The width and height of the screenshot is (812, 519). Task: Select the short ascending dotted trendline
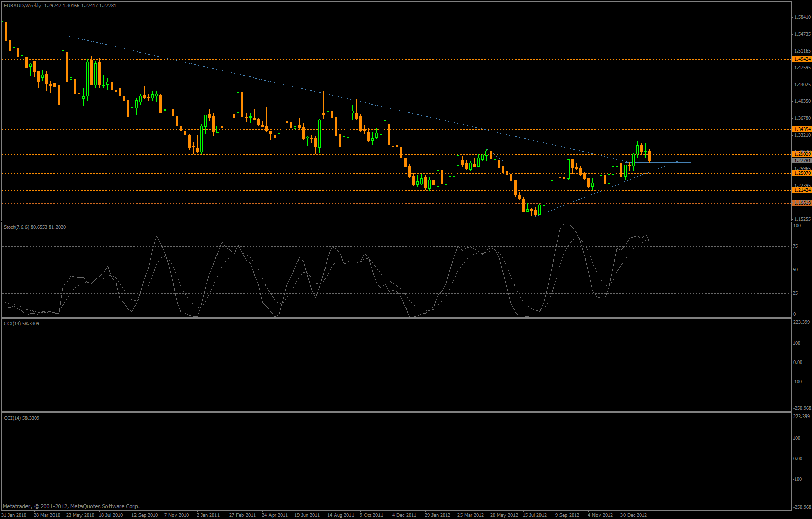pos(606,189)
